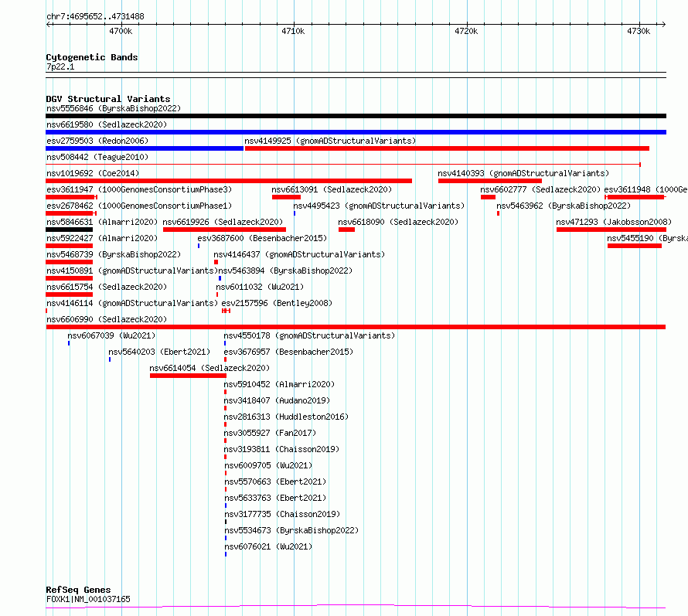
Task: Click the FOXK1|NM_001037165 gene label
Action: [x=88, y=599]
